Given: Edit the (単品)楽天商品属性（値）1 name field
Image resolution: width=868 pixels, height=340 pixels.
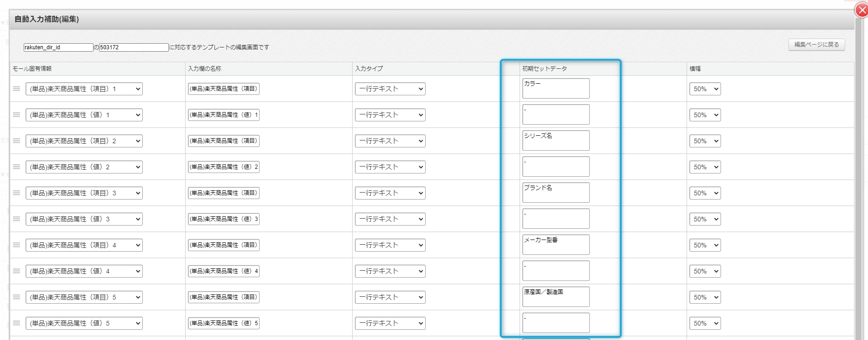Looking at the screenshot, I should pos(224,115).
